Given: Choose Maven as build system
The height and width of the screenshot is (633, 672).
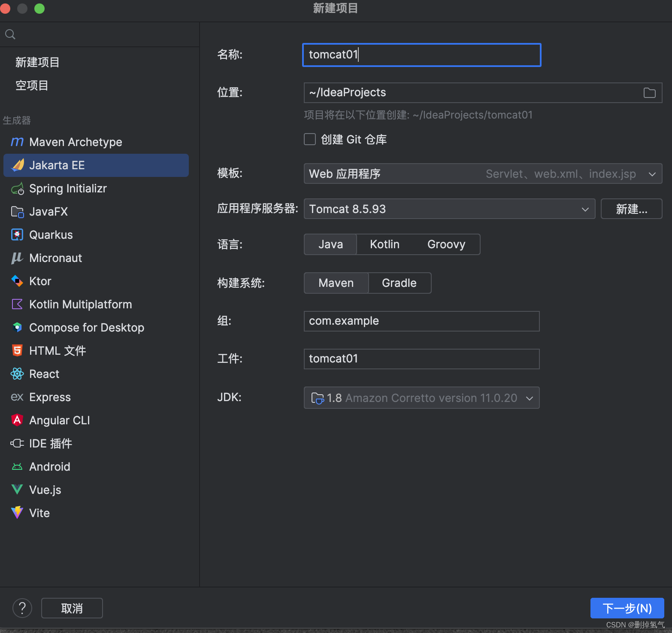Looking at the screenshot, I should (336, 283).
